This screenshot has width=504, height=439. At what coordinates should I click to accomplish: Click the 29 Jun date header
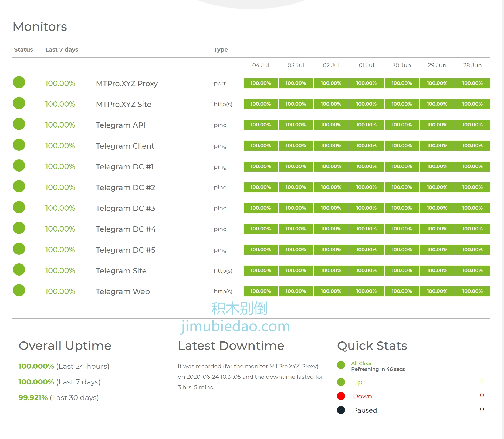pos(437,65)
